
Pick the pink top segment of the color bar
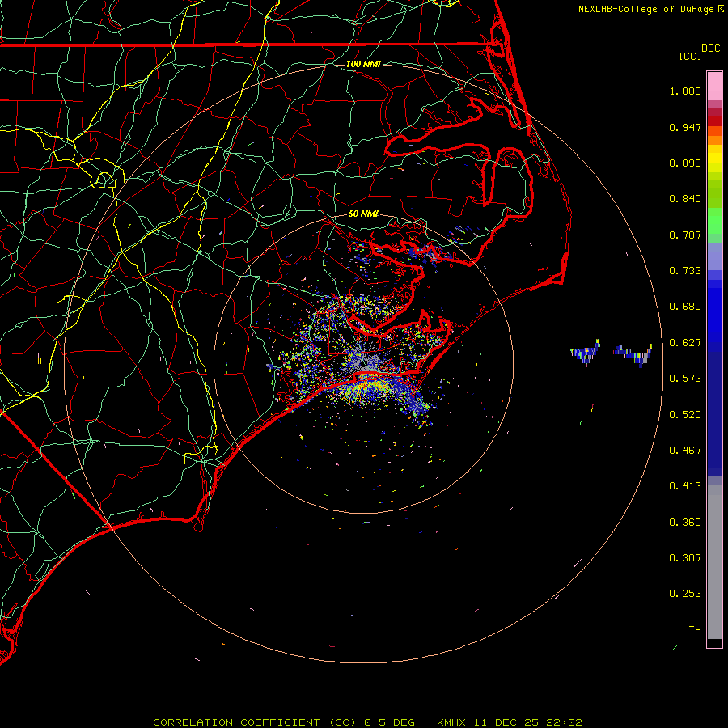click(714, 87)
